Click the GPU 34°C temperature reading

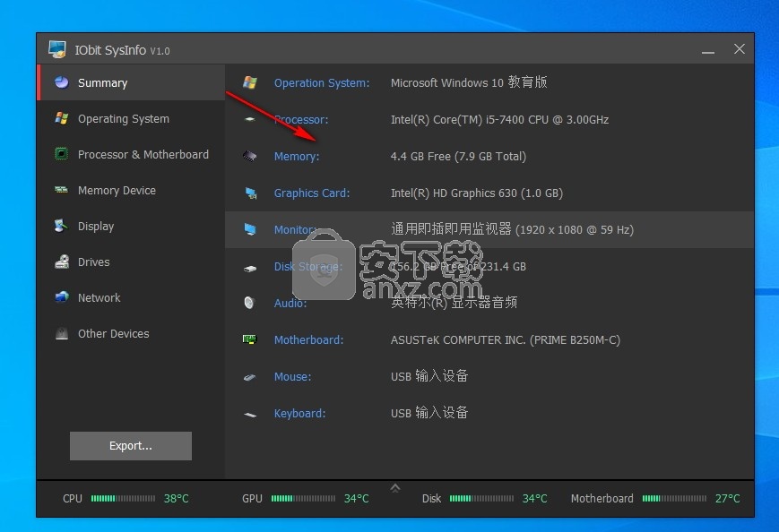point(357,498)
